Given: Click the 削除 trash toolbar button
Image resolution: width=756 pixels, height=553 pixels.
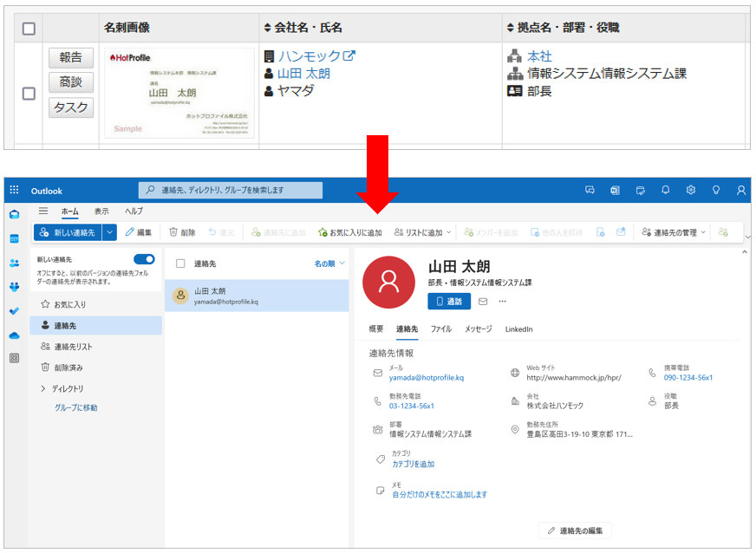Looking at the screenshot, I should click(182, 232).
